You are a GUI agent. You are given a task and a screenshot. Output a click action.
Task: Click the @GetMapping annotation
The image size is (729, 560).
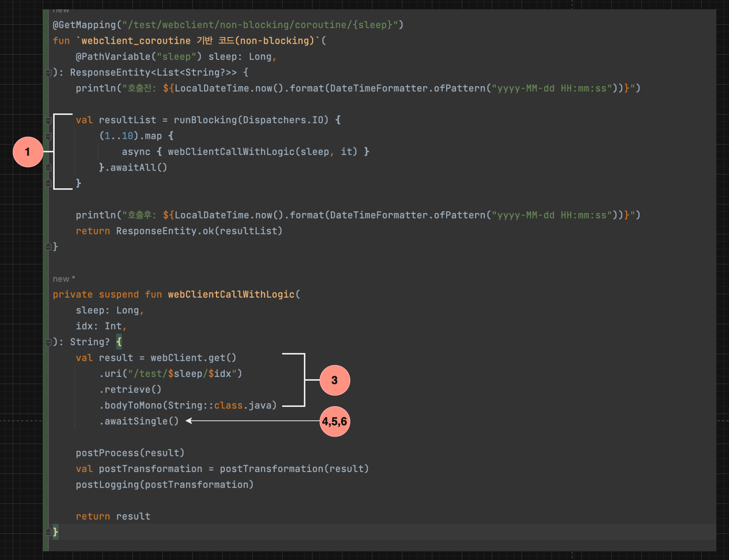84,25
